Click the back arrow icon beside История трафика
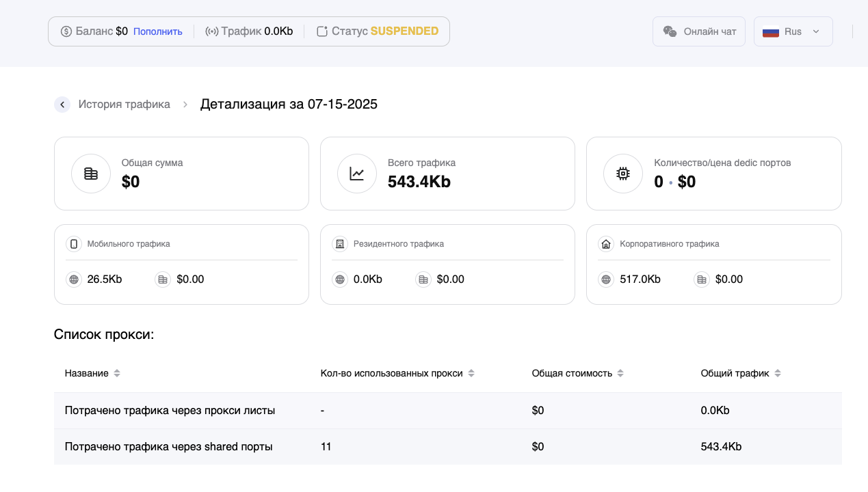 tap(62, 105)
